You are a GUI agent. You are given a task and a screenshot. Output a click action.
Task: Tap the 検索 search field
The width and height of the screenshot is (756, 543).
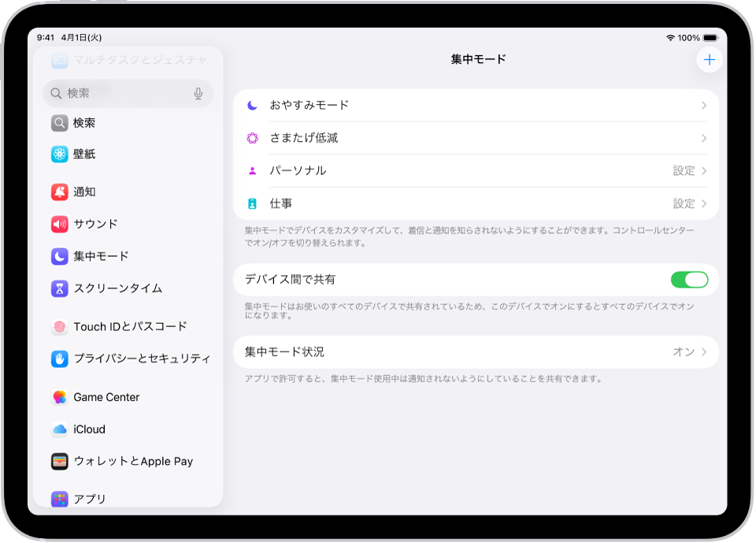[118, 93]
